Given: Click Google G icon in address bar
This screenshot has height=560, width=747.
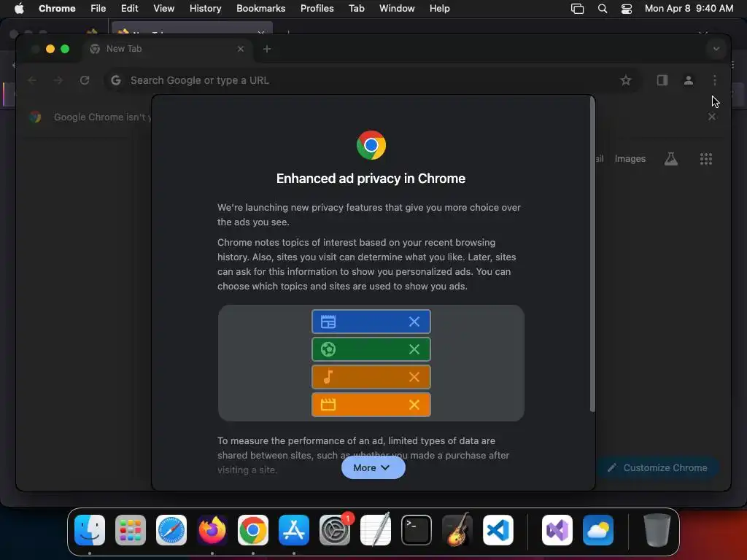Looking at the screenshot, I should tap(116, 80).
